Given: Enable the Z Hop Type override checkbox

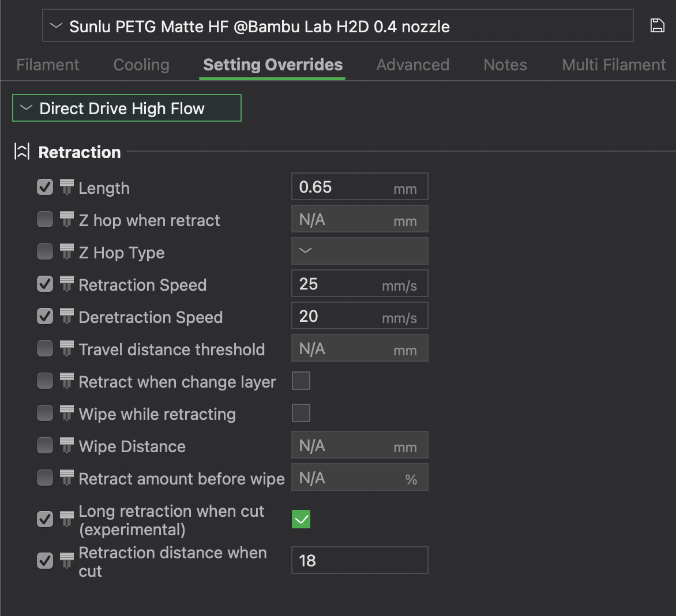Looking at the screenshot, I should (x=45, y=251).
